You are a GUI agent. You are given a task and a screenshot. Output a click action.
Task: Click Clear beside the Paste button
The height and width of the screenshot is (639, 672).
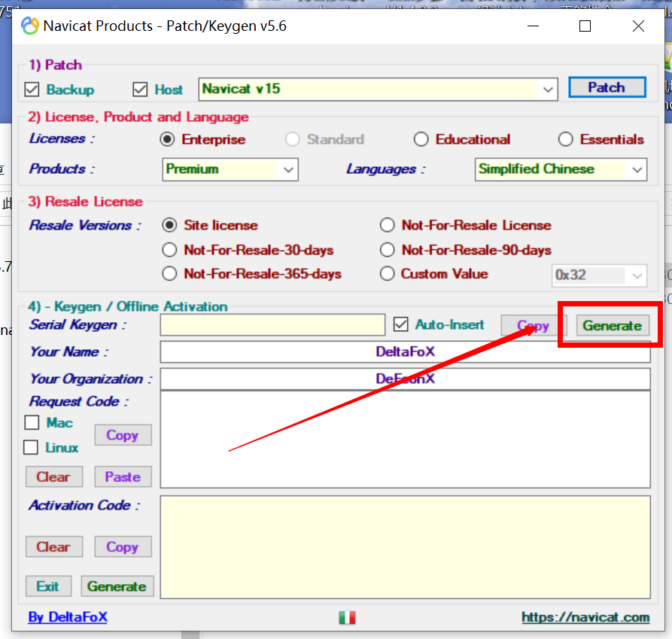point(54,477)
